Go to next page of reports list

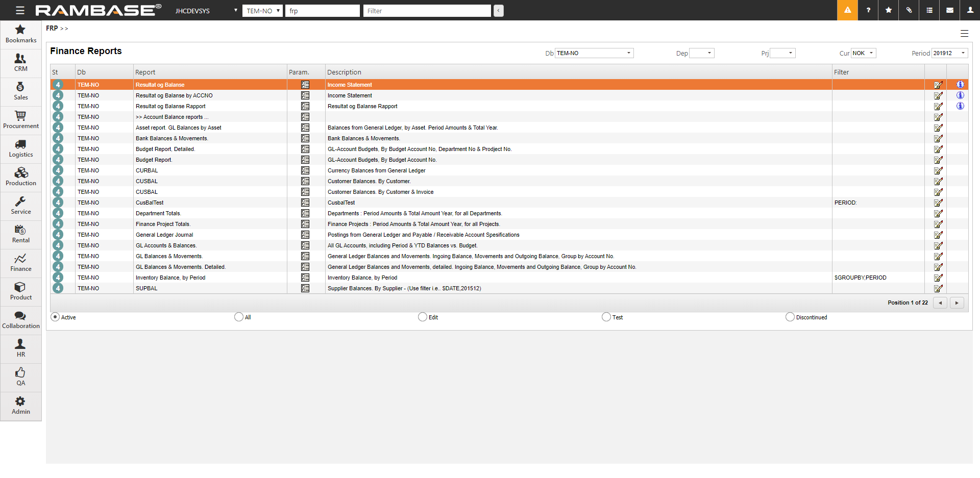point(957,303)
